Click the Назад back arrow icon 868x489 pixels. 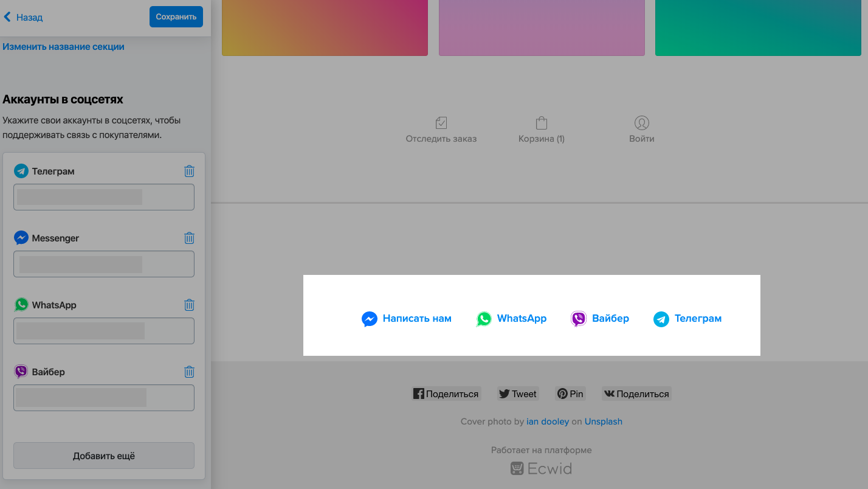7,17
